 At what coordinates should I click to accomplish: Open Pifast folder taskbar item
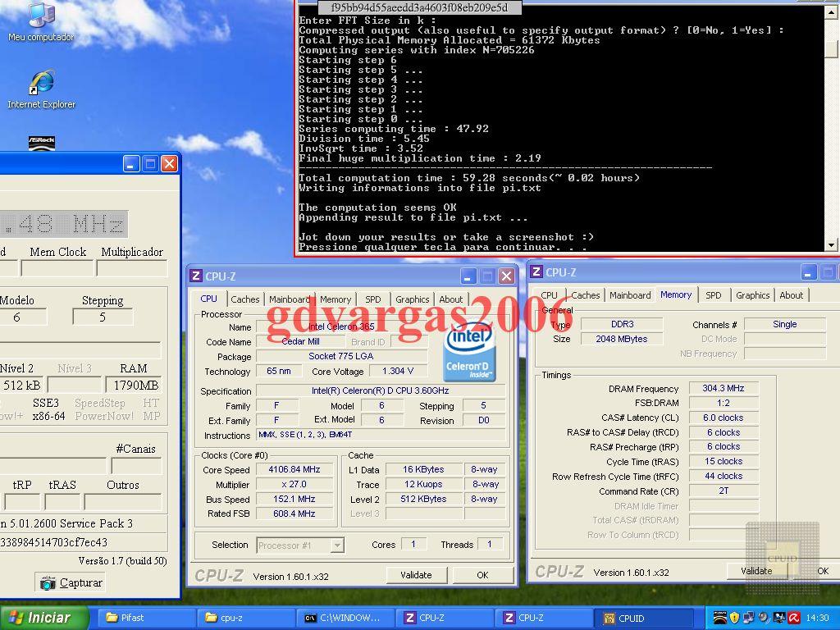(146, 618)
